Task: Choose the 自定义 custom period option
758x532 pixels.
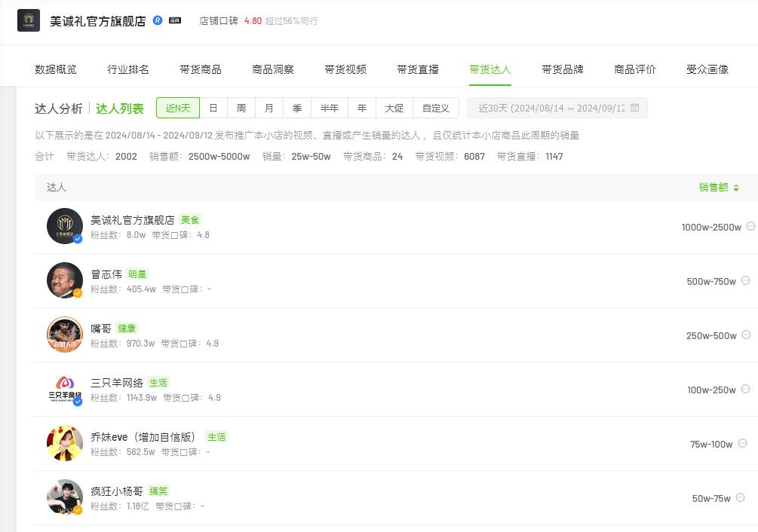Action: tap(435, 109)
